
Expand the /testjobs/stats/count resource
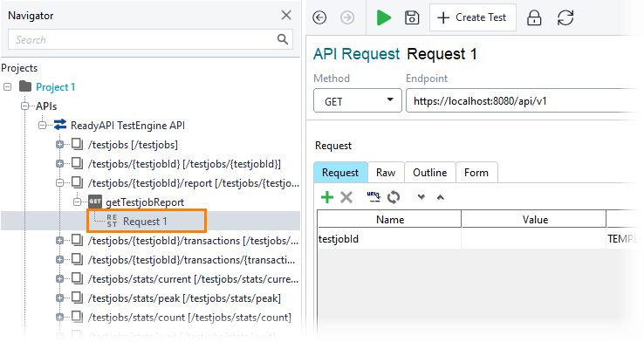click(60, 318)
